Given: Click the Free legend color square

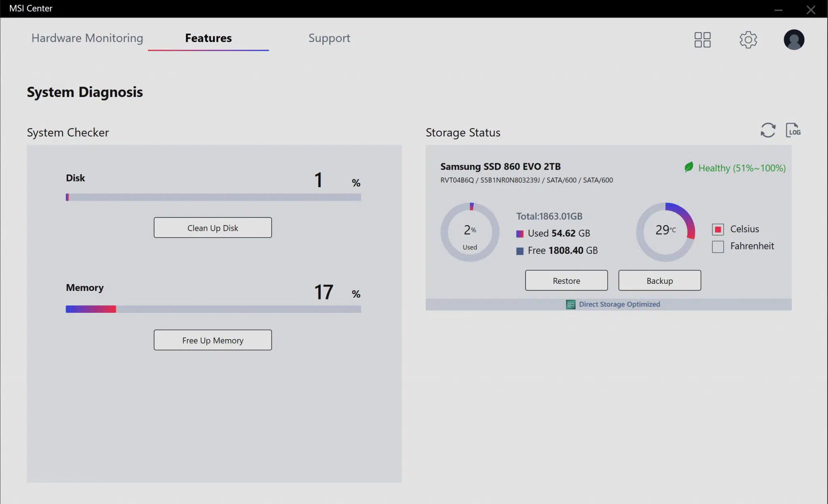Looking at the screenshot, I should coord(520,251).
